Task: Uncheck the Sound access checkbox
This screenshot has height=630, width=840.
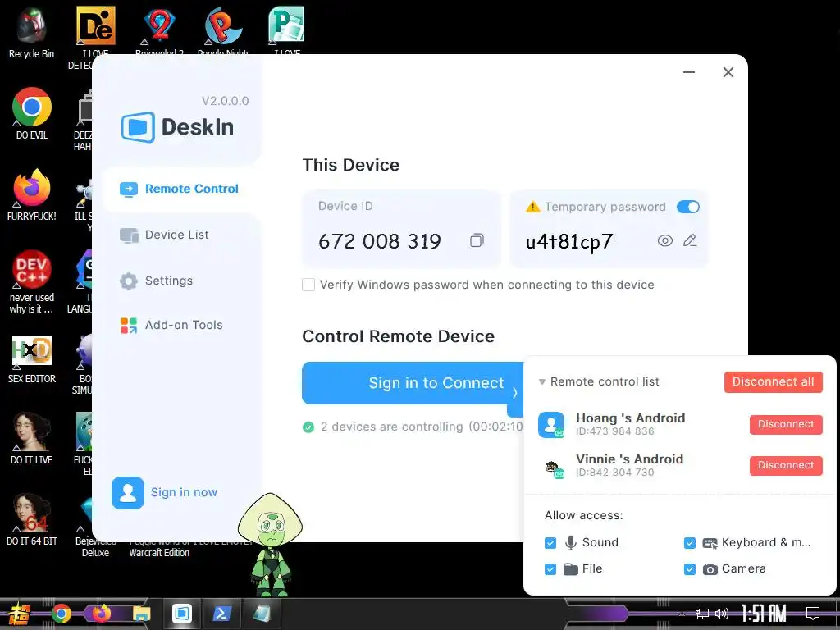Action: [x=550, y=543]
